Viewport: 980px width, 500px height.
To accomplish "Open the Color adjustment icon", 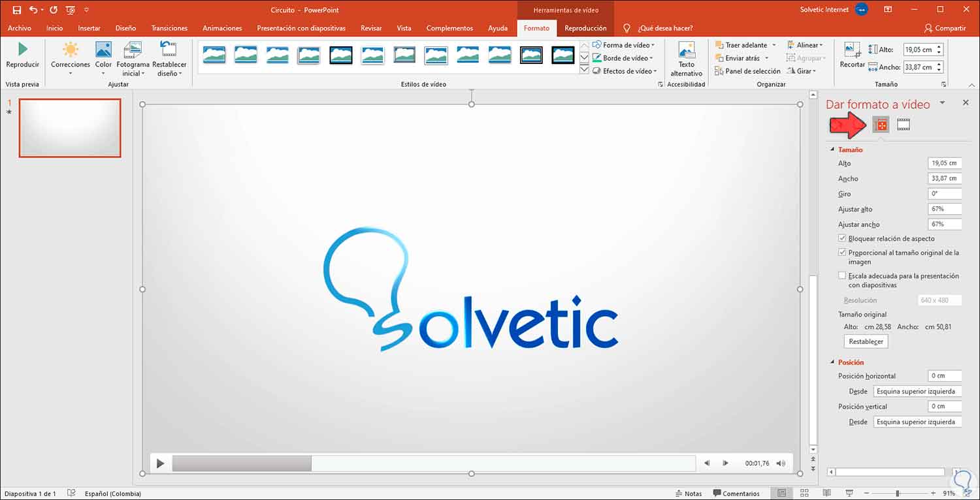I will [x=103, y=50].
